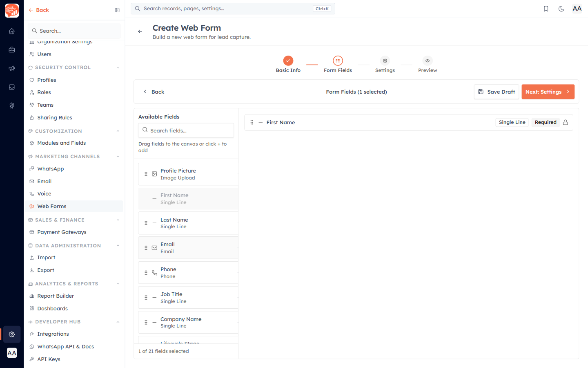This screenshot has height=368, width=588.
Task: Click the AA avatar at rail bottom
Action: (12, 353)
